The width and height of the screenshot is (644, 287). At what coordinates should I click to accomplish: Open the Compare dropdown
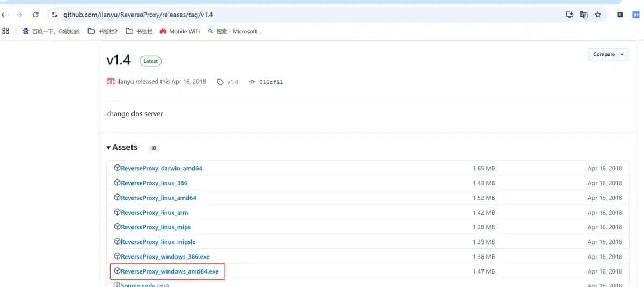point(608,54)
